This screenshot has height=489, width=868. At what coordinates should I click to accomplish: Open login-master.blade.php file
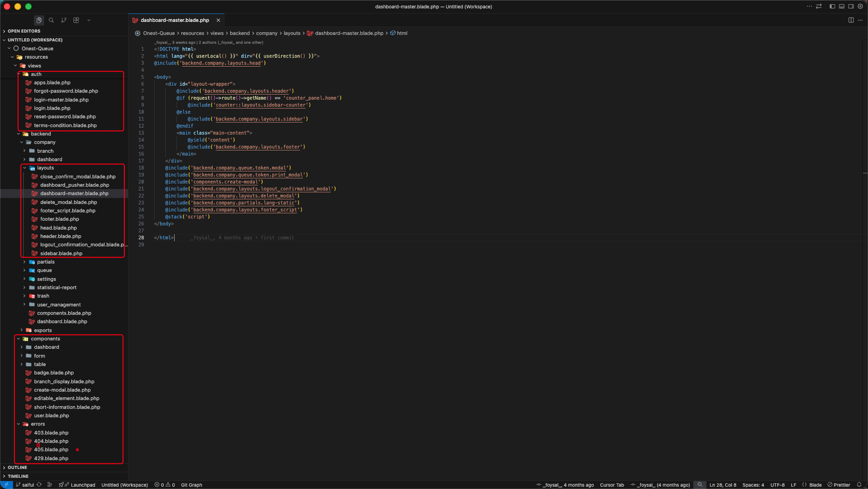61,100
